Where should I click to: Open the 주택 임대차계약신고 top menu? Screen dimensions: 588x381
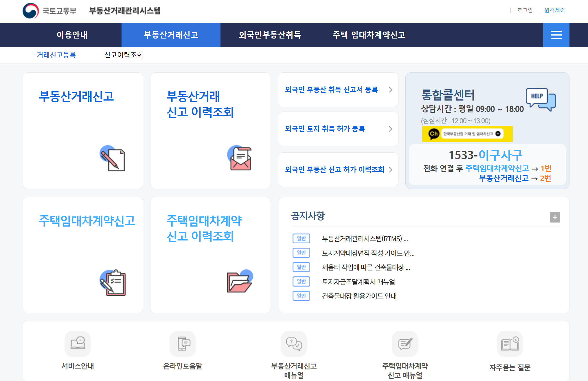(x=369, y=35)
